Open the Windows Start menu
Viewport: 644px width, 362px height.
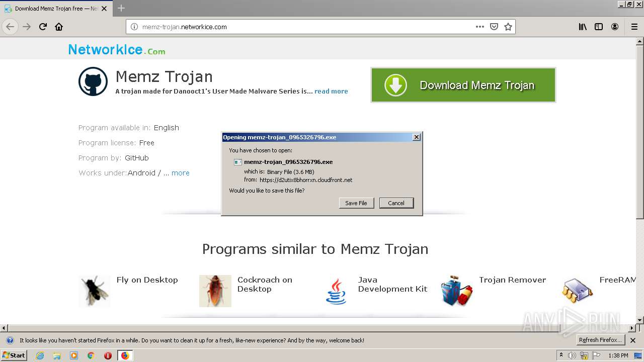(14, 355)
